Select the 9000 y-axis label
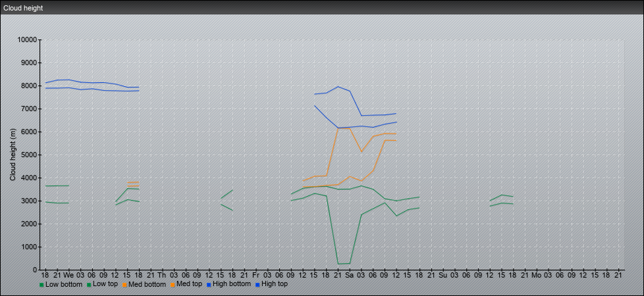Image resolution: width=644 pixels, height=296 pixels. [x=29, y=62]
